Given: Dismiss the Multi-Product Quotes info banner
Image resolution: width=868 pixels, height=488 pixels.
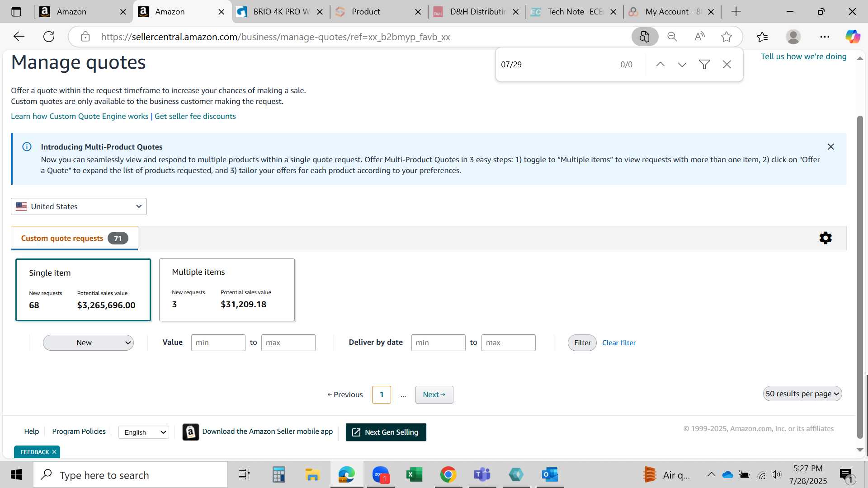Looking at the screenshot, I should click(x=830, y=147).
